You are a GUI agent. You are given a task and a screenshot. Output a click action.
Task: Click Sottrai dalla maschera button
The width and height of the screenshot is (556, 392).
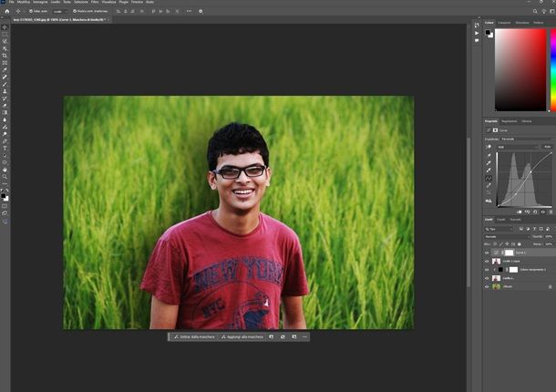(194, 337)
